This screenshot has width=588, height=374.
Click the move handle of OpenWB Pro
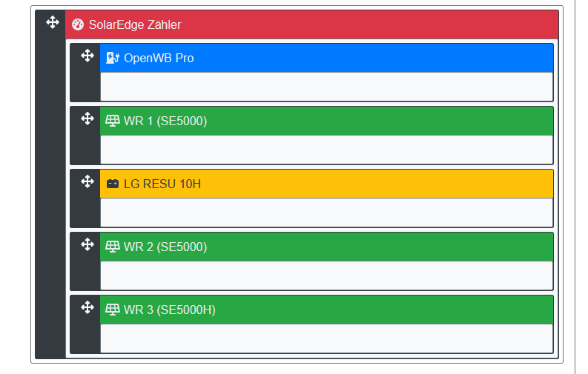[87, 56]
